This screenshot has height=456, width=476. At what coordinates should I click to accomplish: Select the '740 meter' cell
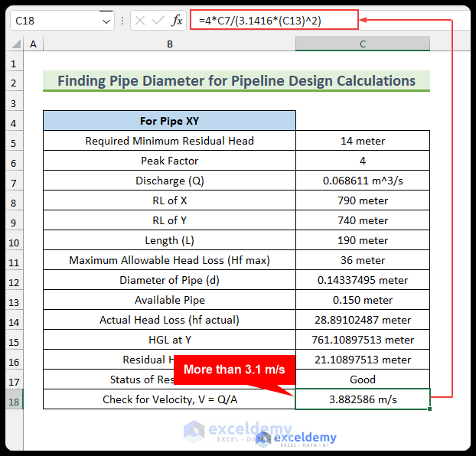pos(363,220)
